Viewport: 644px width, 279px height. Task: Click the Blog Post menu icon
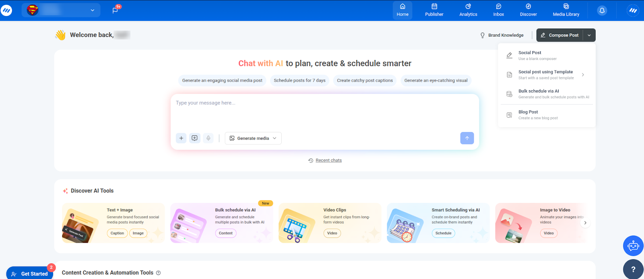click(x=509, y=115)
